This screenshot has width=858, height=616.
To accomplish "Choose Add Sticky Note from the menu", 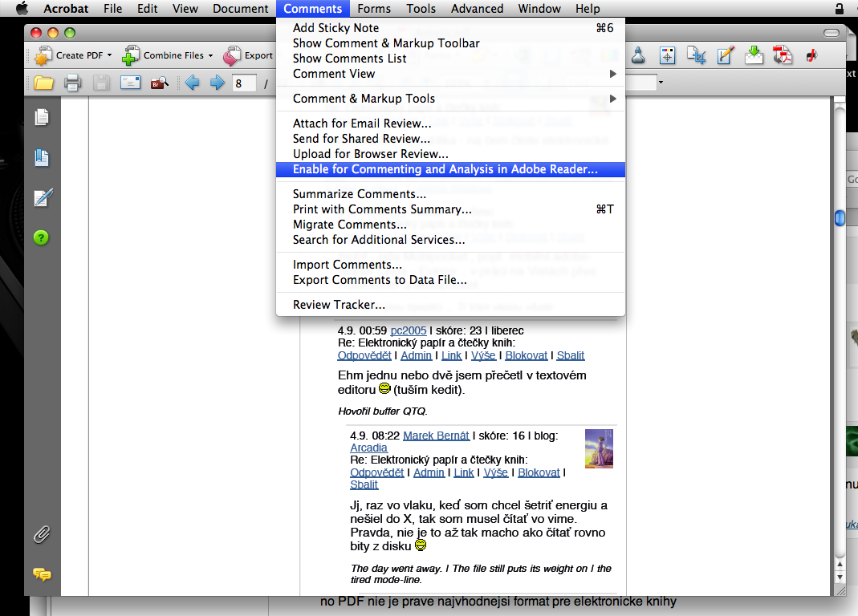I will tap(450, 28).
